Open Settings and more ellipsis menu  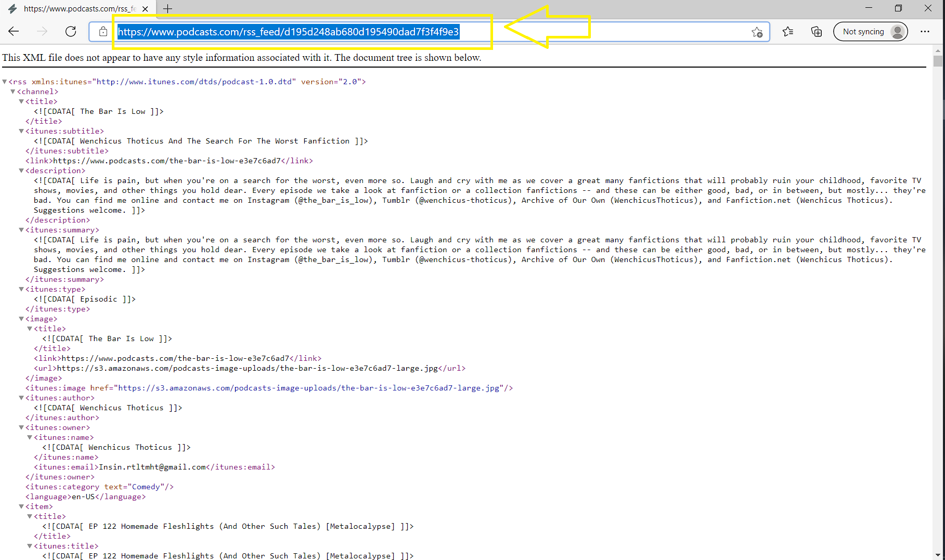pos(925,32)
